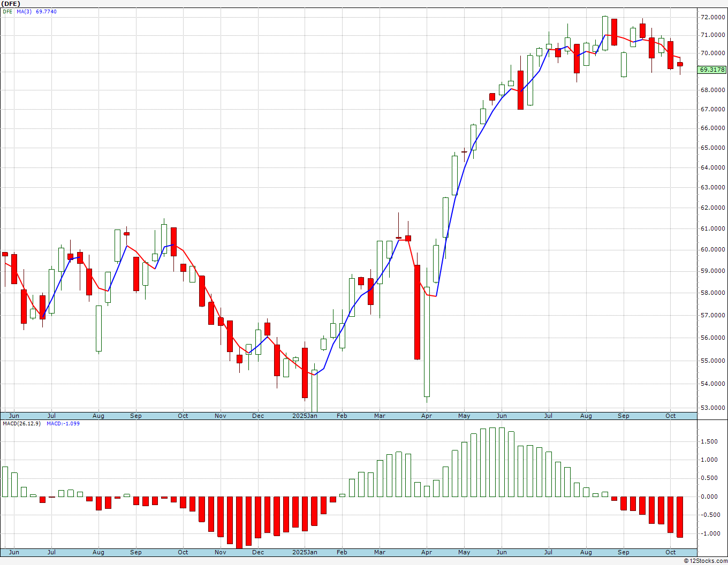Click the green current price tag 69.3178
Screen dimensions: 728x565
click(x=712, y=70)
